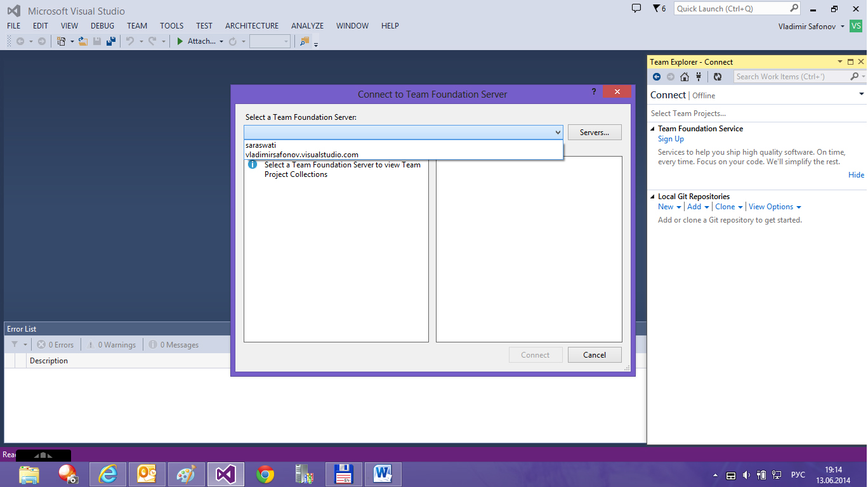Viewport: 868px width, 487px height.
Task: Click the Undo toolbar icon
Action: (x=130, y=41)
